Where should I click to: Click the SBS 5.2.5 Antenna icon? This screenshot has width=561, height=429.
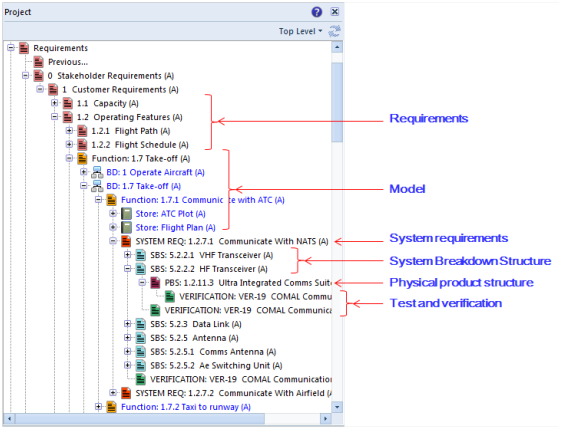coord(141,338)
